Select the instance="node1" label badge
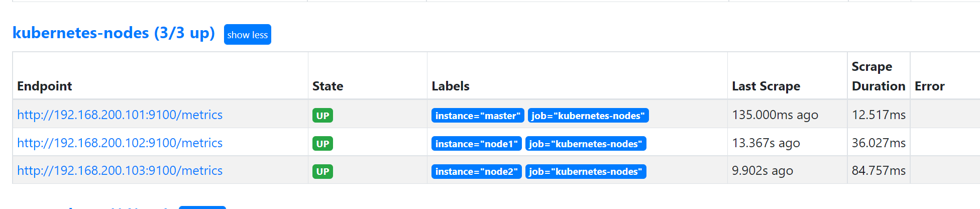The height and width of the screenshot is (209, 980). coord(477,144)
